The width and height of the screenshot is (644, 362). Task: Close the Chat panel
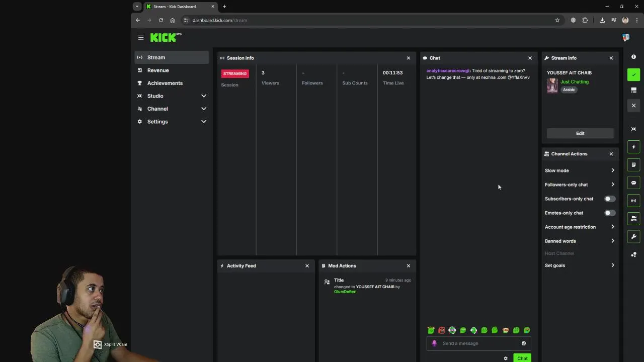[x=530, y=58]
